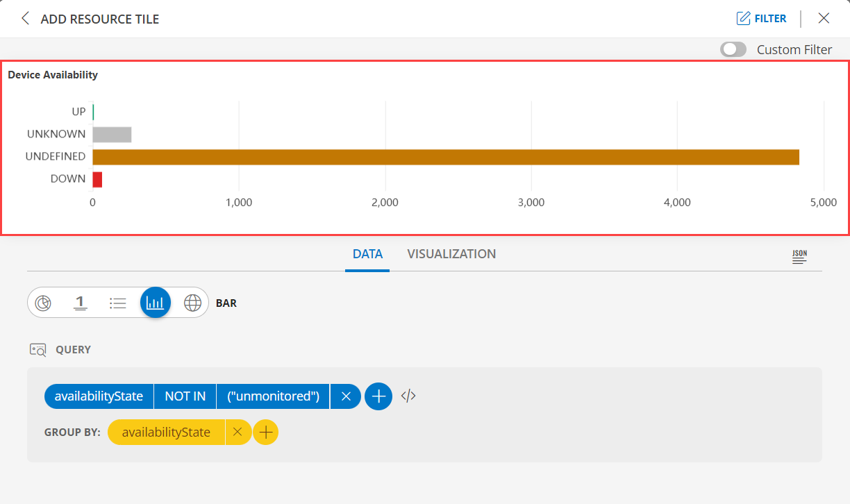Open the availabilityState field dropdown
The image size is (850, 504).
click(x=99, y=396)
